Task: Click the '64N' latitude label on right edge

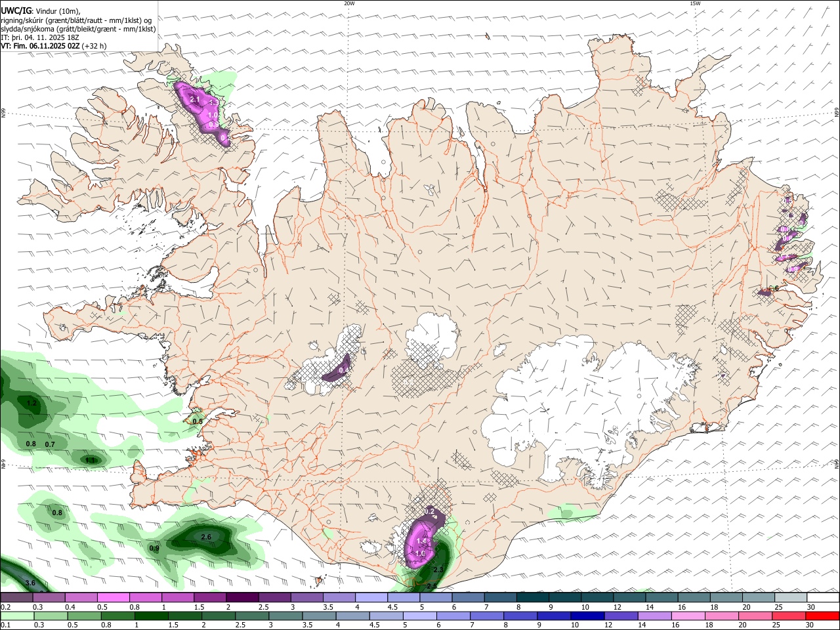Action: tap(837, 463)
